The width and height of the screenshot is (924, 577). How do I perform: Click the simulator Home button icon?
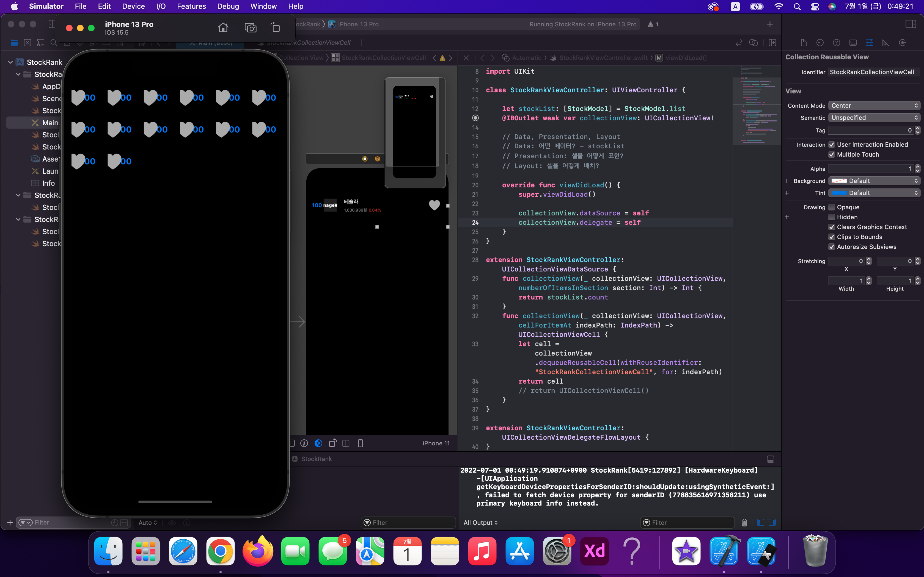click(x=223, y=27)
